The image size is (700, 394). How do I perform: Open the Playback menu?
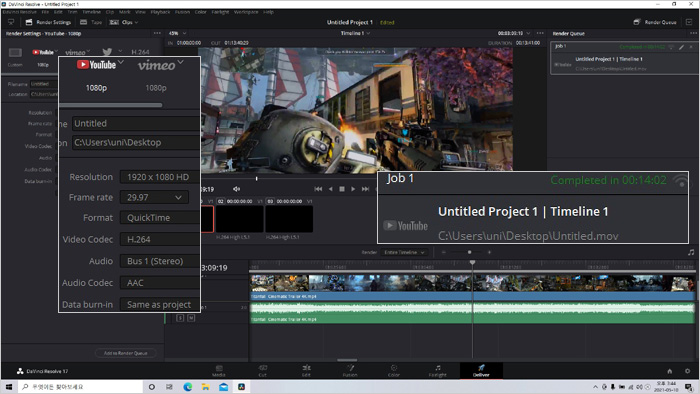pos(160,12)
